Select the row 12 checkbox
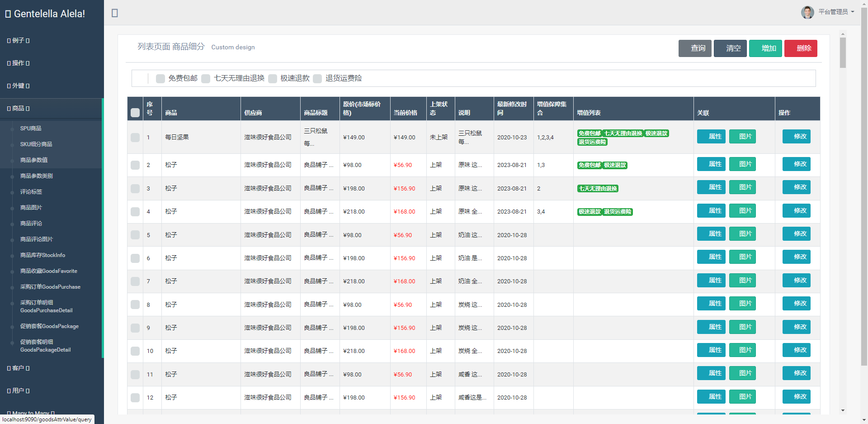Viewport: 868px width, 424px height. click(x=135, y=398)
